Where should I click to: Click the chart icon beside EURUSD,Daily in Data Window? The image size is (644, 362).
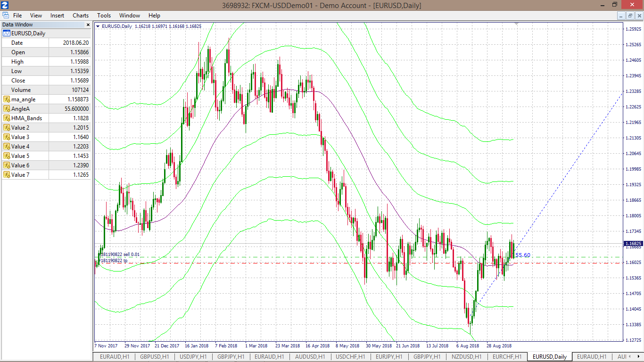pos(7,33)
